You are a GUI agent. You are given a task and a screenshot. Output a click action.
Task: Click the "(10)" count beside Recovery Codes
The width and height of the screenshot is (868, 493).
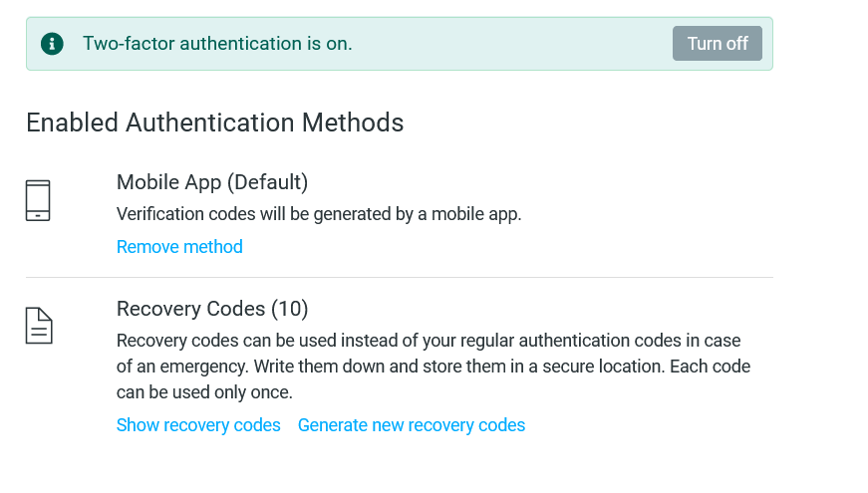point(290,308)
